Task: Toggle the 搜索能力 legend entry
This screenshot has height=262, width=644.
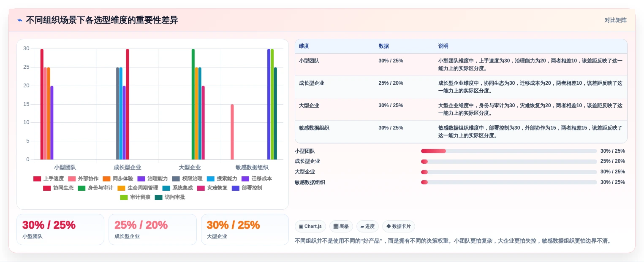Action: click(x=222, y=178)
